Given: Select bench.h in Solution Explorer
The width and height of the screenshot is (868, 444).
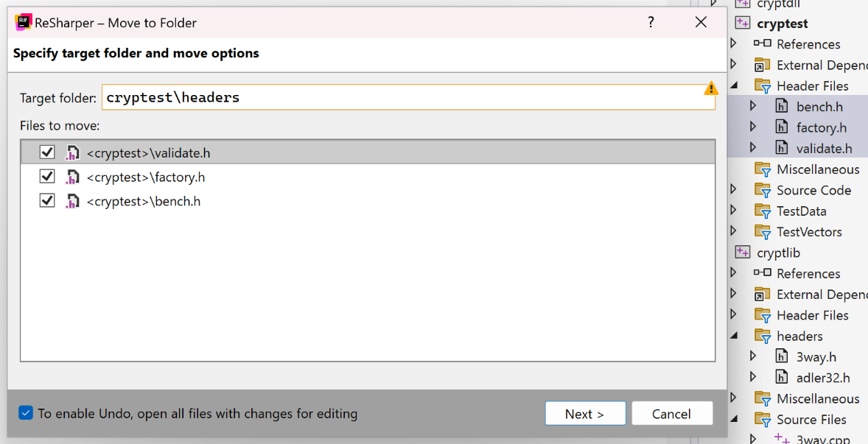Looking at the screenshot, I should [819, 107].
